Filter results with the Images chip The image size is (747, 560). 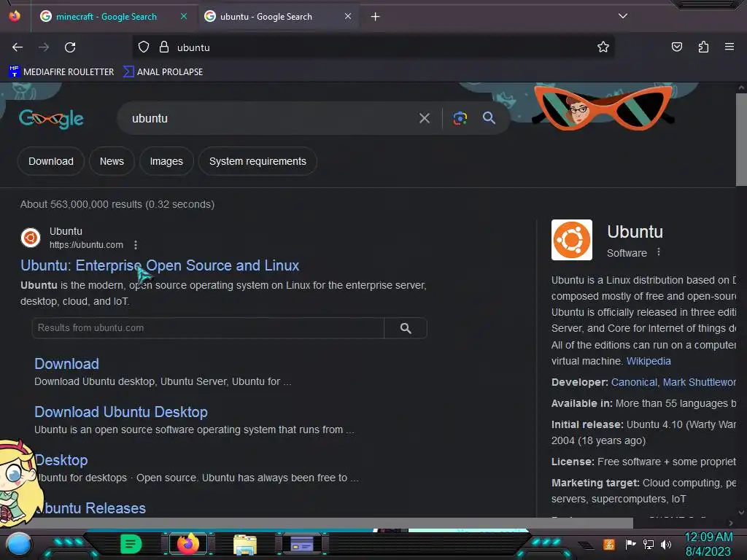(166, 161)
